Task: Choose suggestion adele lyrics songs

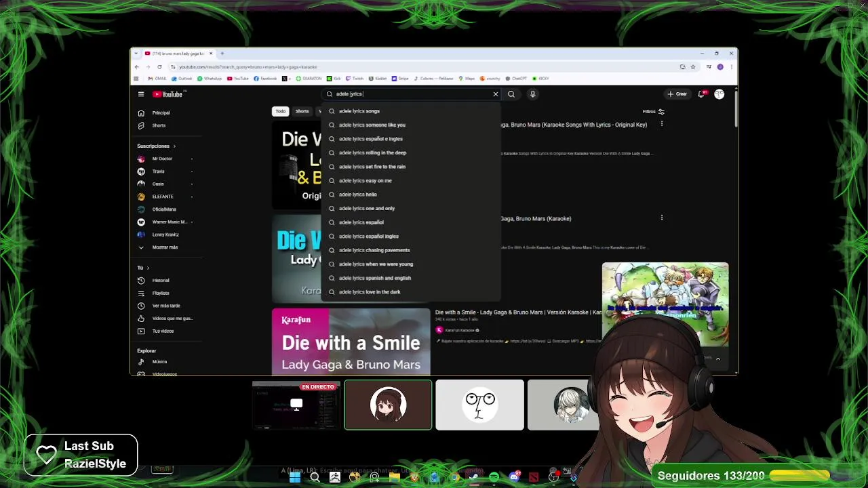Action: point(412,111)
